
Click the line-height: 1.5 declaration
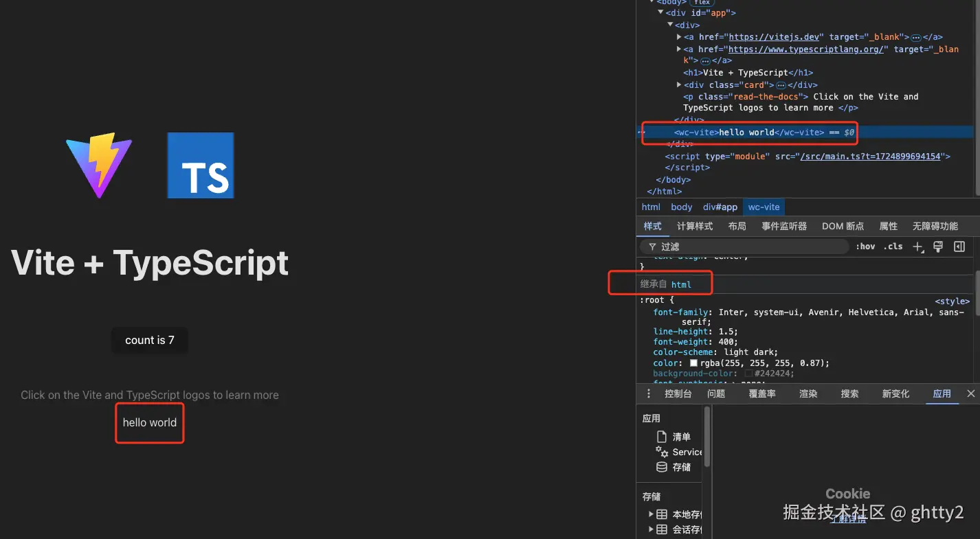[x=695, y=331]
